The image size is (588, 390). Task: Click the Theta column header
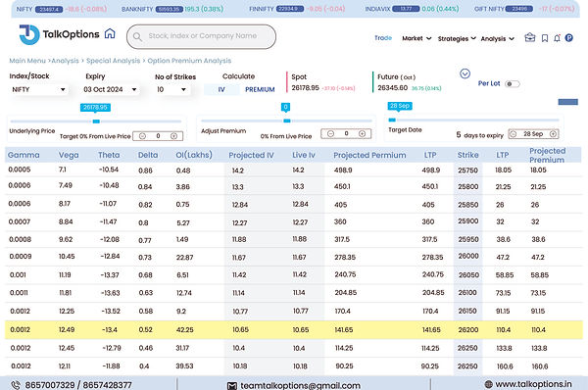(109, 155)
